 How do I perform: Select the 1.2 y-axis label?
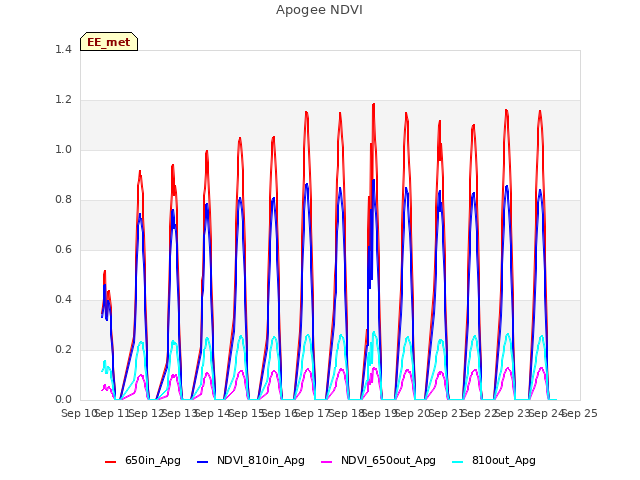(x=63, y=100)
